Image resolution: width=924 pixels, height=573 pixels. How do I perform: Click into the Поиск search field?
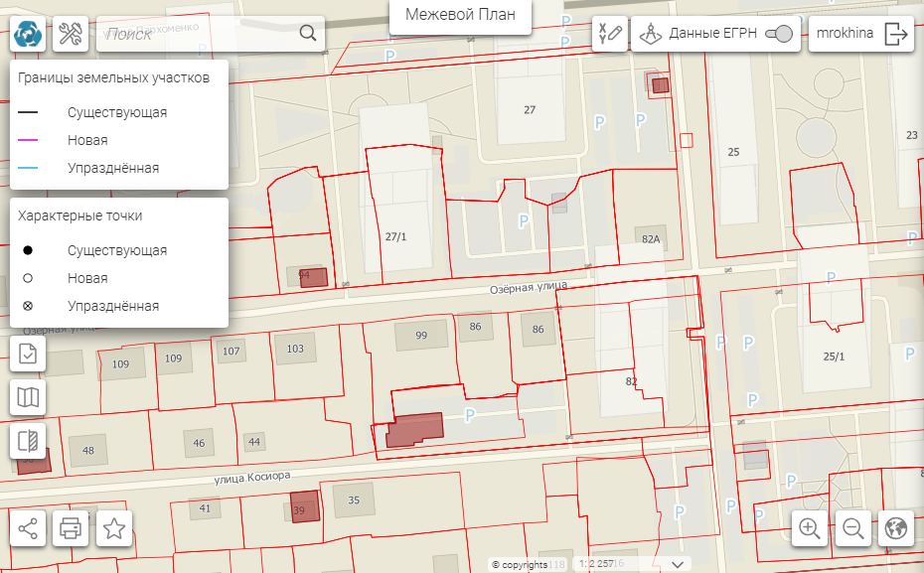point(199,34)
